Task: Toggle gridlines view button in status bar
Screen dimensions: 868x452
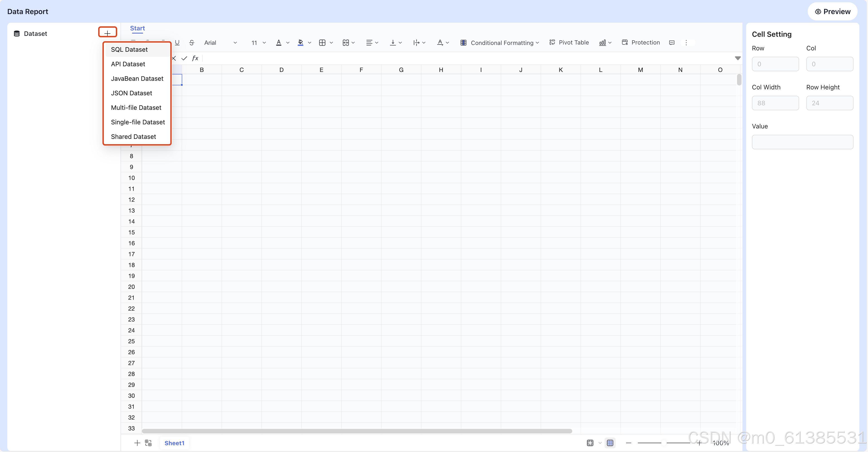Action: click(610, 443)
